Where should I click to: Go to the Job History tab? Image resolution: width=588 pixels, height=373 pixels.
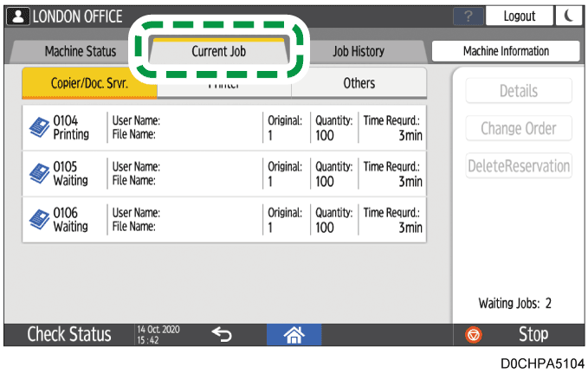[x=359, y=52]
